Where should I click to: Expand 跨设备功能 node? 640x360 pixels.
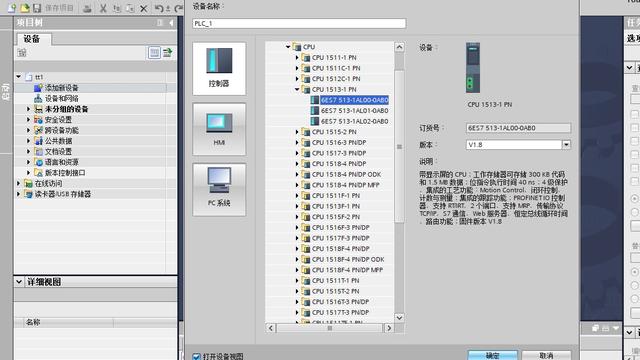[x=28, y=130]
